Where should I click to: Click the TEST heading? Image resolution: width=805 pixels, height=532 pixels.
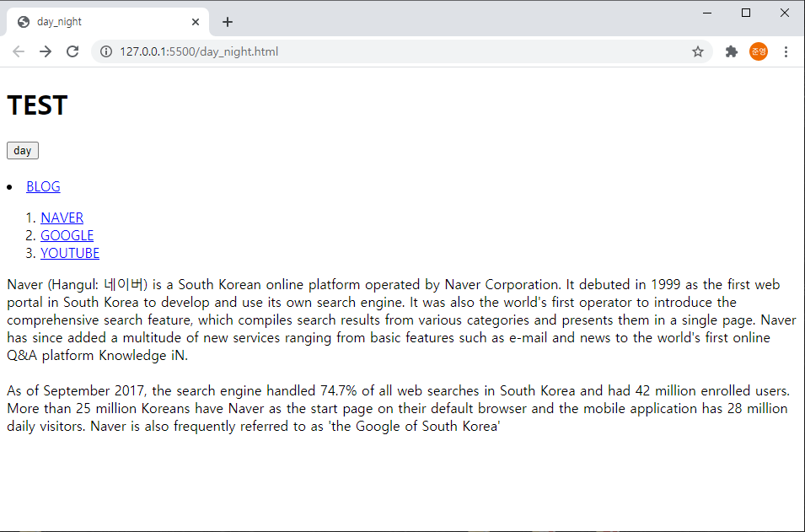click(37, 105)
